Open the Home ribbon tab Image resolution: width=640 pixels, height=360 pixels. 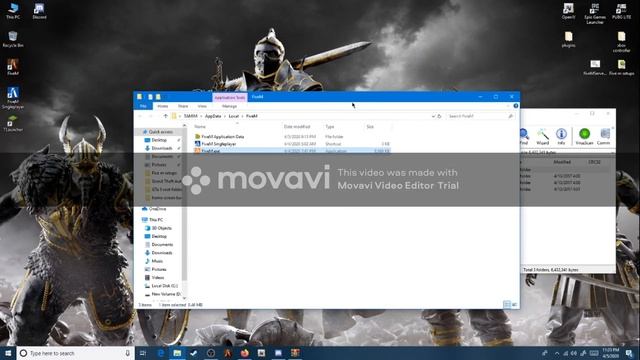[162, 106]
